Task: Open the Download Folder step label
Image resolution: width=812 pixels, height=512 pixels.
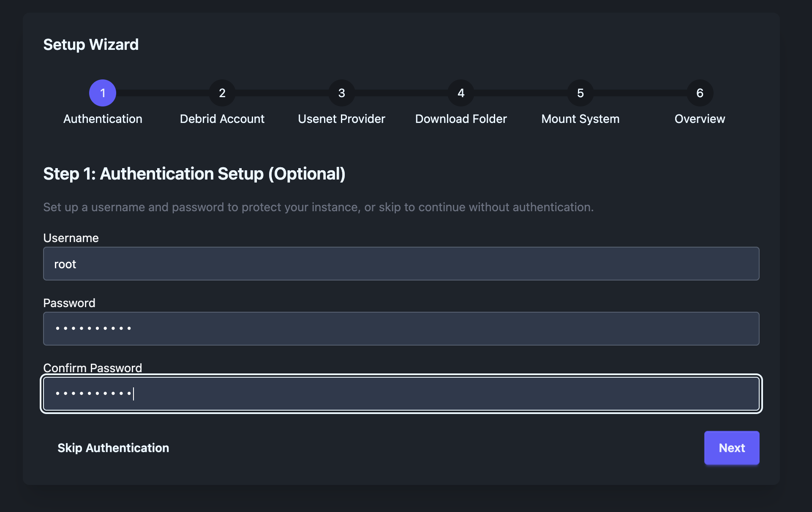Action: point(460,119)
